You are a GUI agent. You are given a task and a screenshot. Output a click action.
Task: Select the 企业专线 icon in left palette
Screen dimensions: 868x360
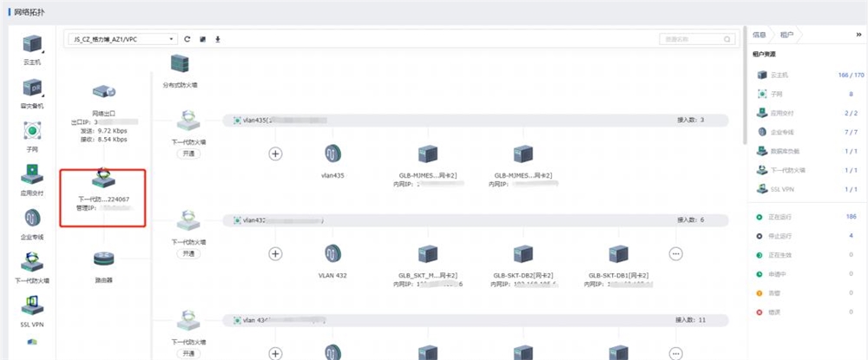coord(32,218)
